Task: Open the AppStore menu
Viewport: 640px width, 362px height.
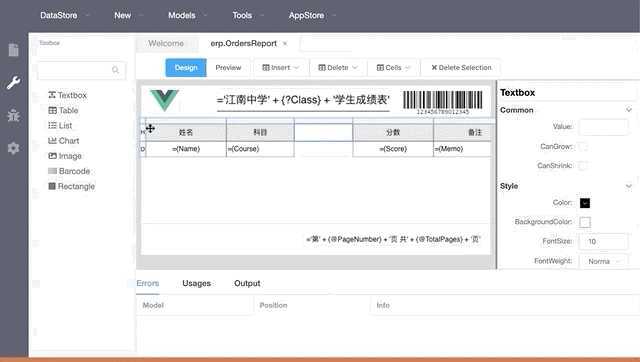Action: [312, 16]
